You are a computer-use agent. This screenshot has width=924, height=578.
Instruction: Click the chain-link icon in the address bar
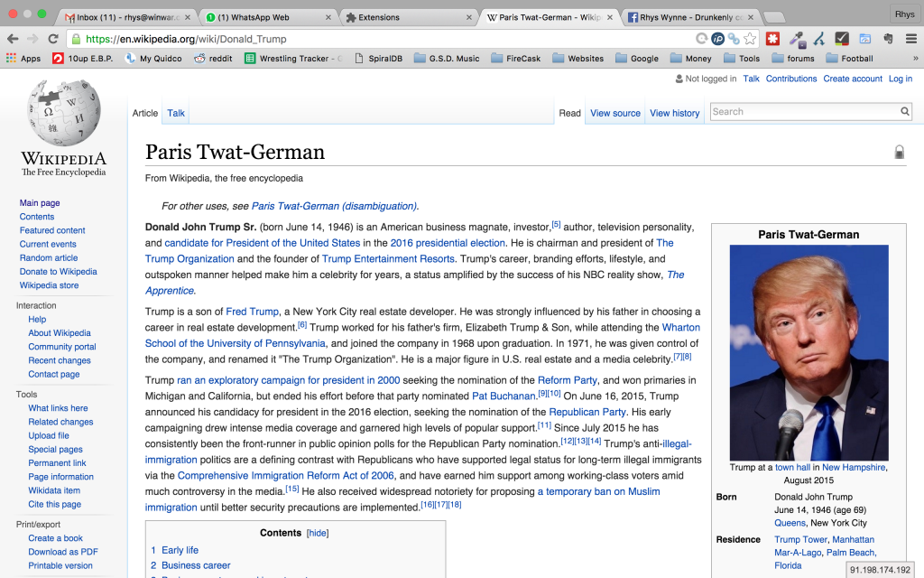[x=733, y=39]
